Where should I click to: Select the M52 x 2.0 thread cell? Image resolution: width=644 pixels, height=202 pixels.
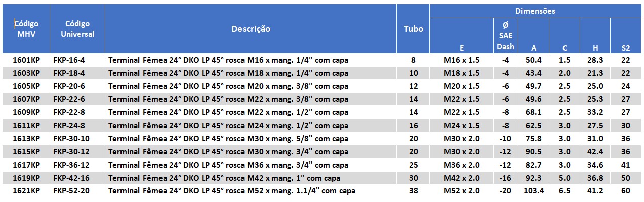pos(461,191)
